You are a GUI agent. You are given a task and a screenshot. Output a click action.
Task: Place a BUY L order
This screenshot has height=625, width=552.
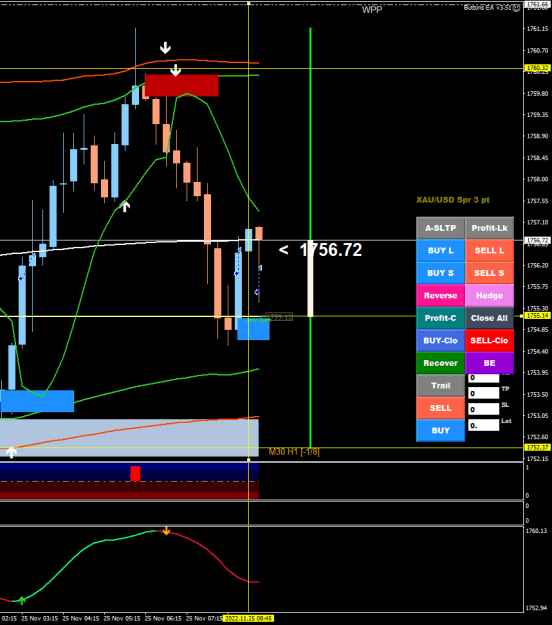440,250
